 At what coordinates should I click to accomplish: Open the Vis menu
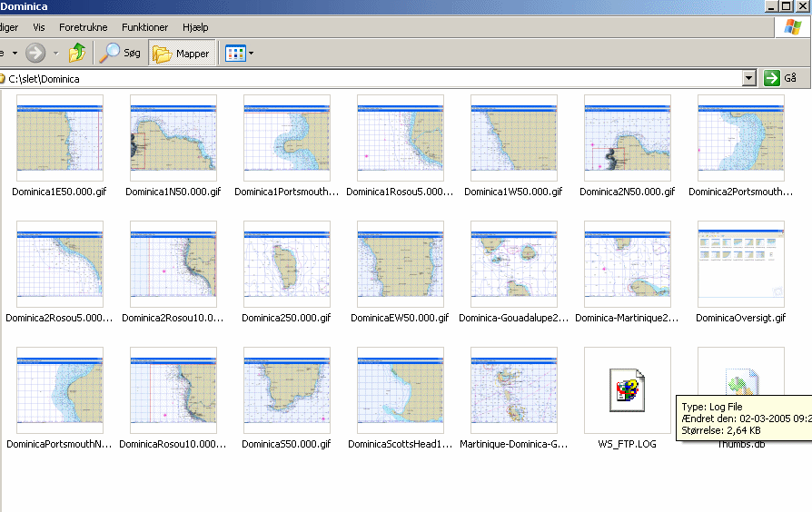pyautogui.click(x=39, y=27)
